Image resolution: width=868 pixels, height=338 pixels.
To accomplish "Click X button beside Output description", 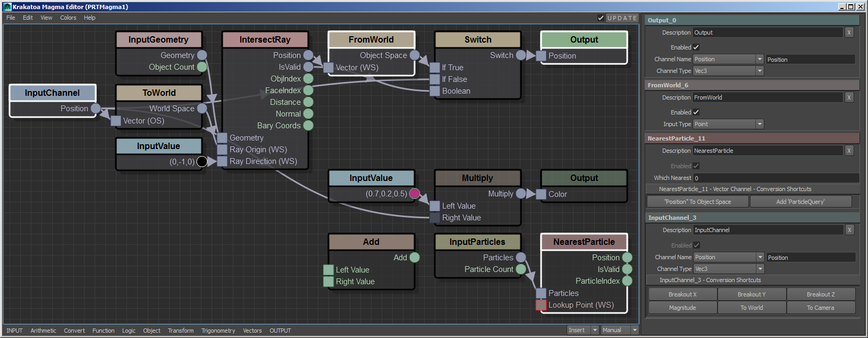I will pyautogui.click(x=849, y=32).
